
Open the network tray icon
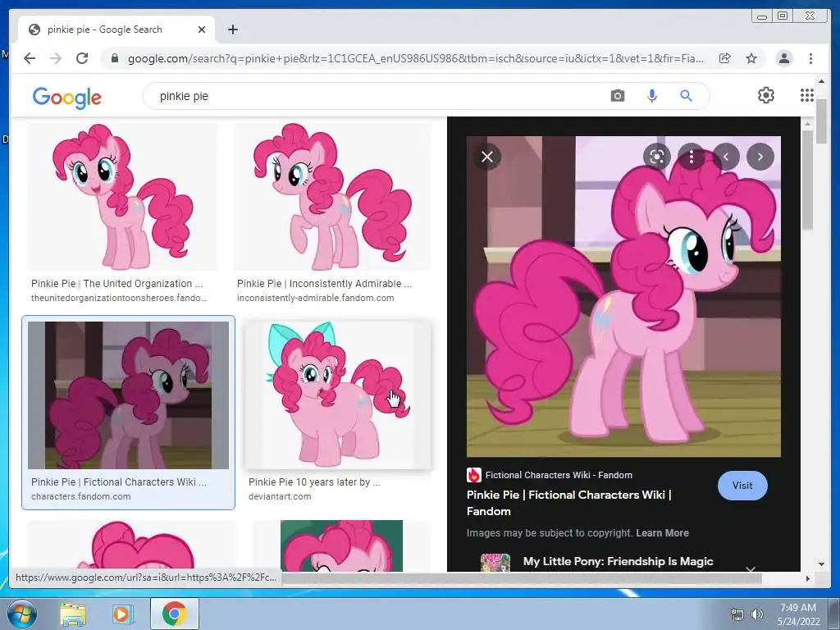737,614
